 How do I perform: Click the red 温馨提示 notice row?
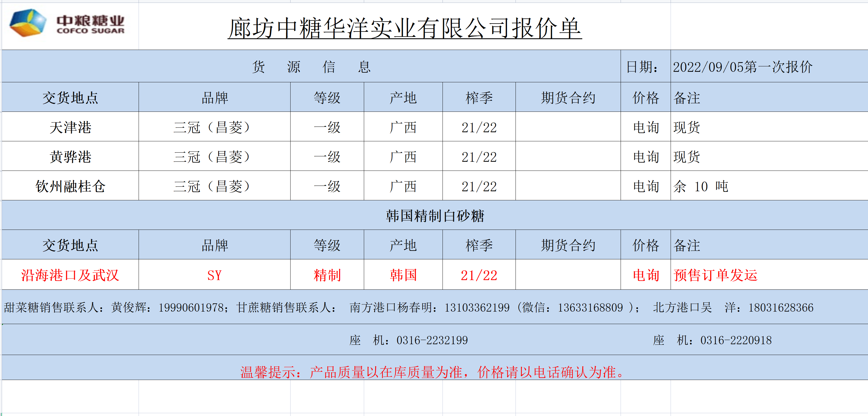point(433,371)
